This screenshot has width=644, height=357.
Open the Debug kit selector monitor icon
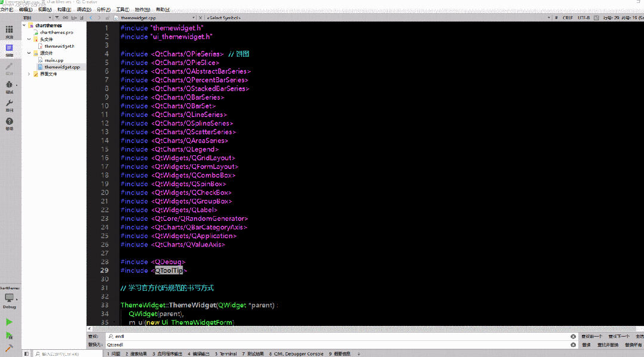9,298
